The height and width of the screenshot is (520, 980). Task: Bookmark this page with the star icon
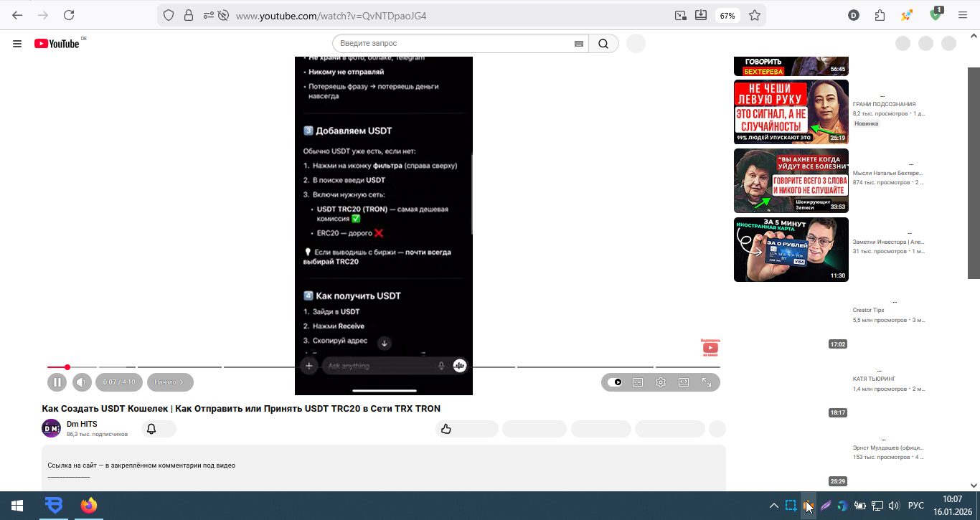pos(755,15)
